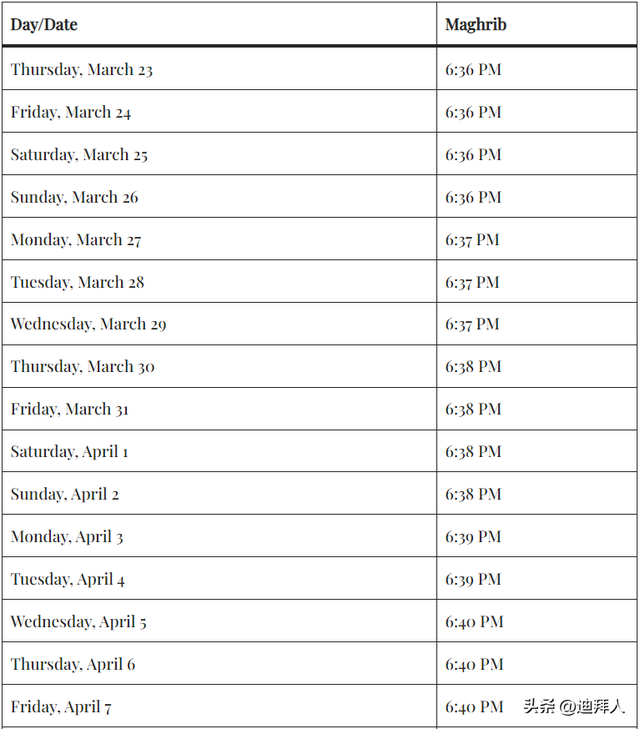The width and height of the screenshot is (640, 729).
Task: Click the Friday, March 31 date
Action: [70, 409]
